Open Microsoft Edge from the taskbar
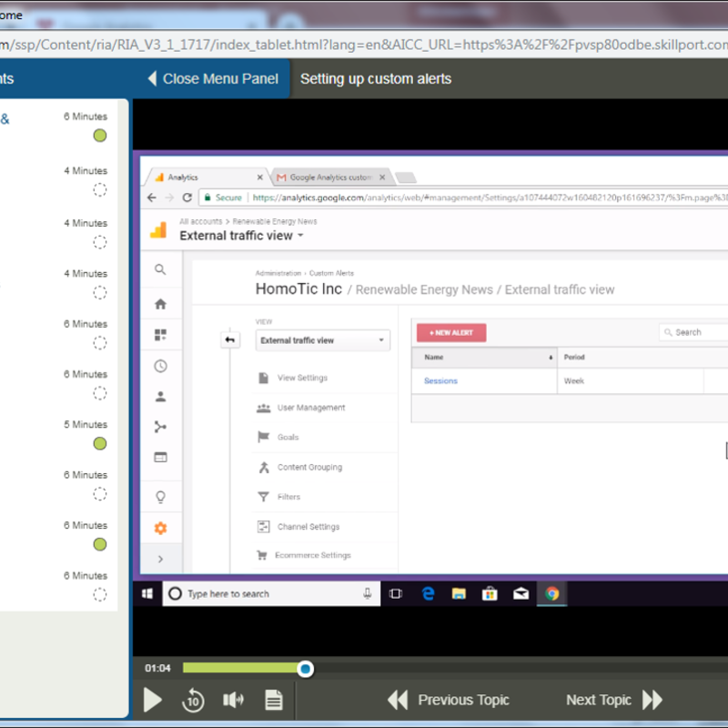Viewport: 728px width, 728px height. (x=428, y=594)
